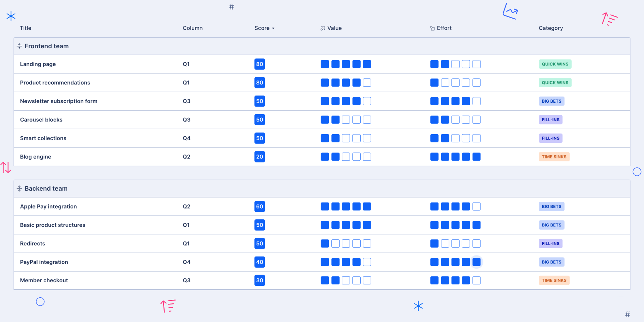Viewport: 644px width, 322px height.
Task: Click the QUICK WINS badge on Landing page
Action: 555,64
